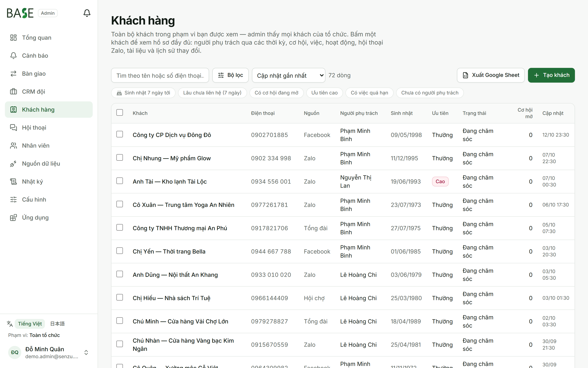Open the Cập nhật gần nhất sort dropdown
The width and height of the screenshot is (588, 368).
[x=288, y=75]
